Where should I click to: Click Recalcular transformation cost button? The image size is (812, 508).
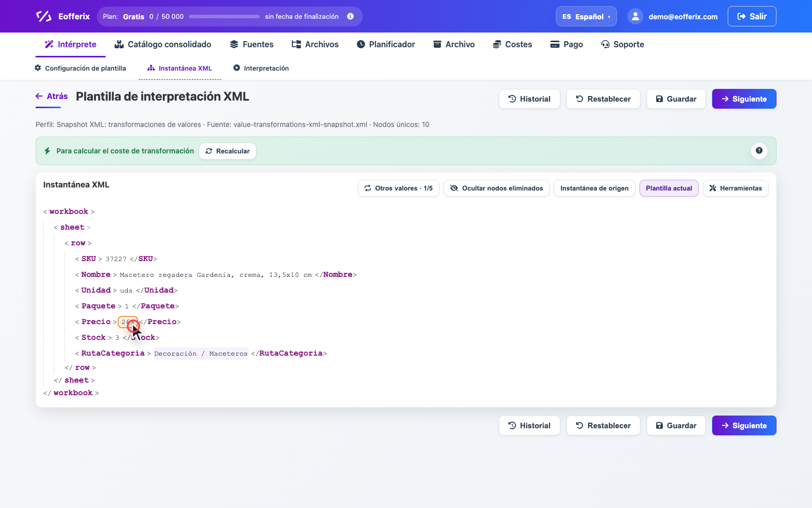tap(227, 151)
